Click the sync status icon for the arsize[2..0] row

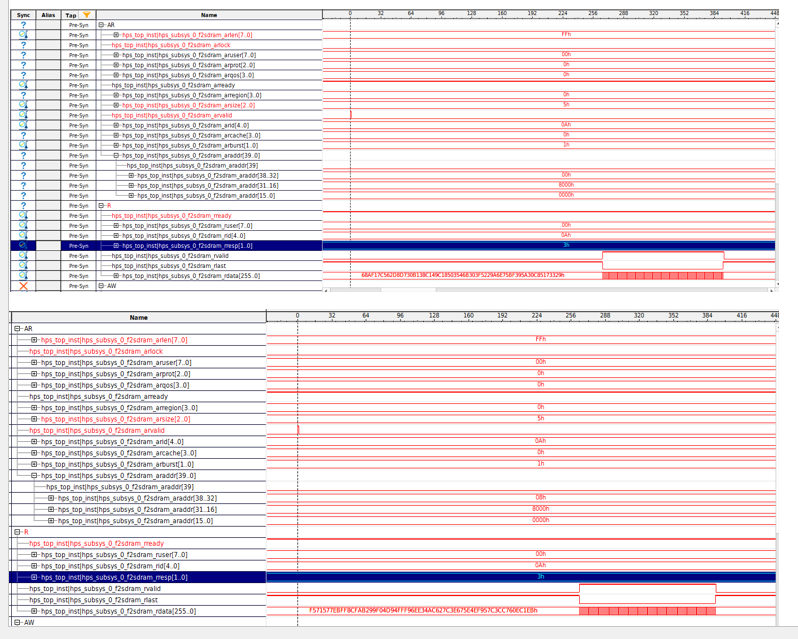(x=23, y=105)
